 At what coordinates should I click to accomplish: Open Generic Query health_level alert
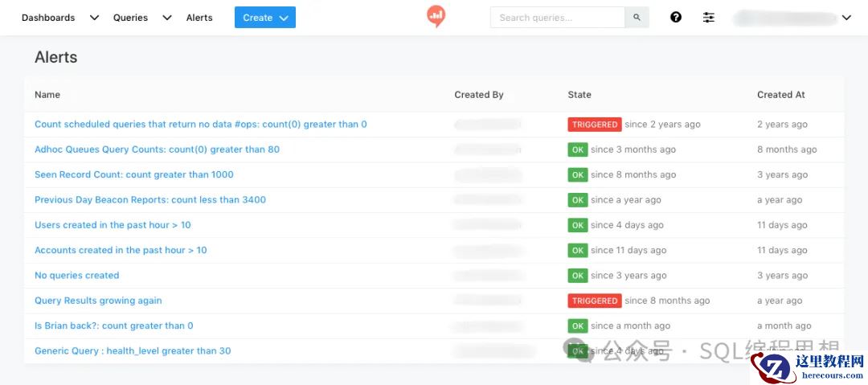[x=133, y=350]
